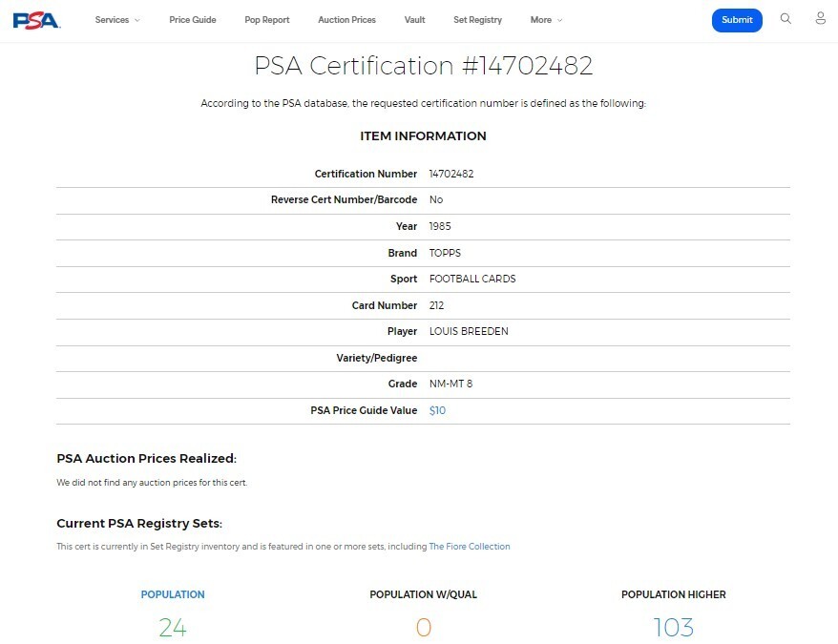Click the PSA logo
838x644 pixels.
[x=36, y=20]
